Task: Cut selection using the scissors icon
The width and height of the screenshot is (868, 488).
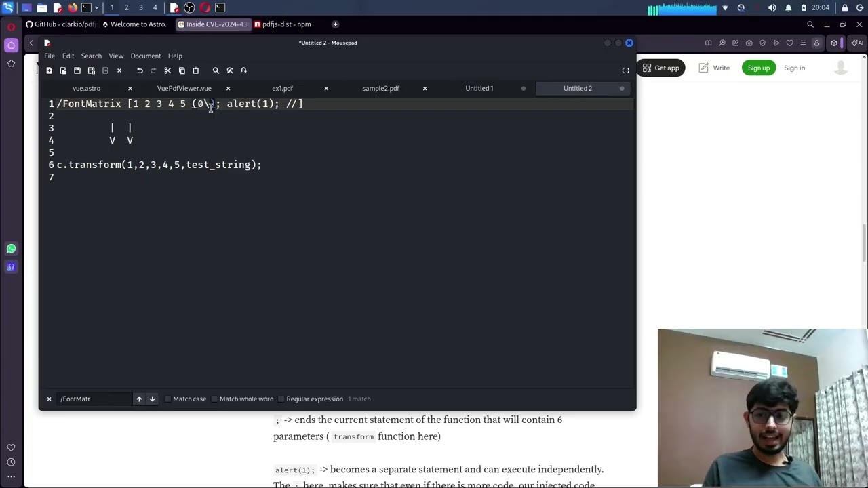Action: (167, 70)
